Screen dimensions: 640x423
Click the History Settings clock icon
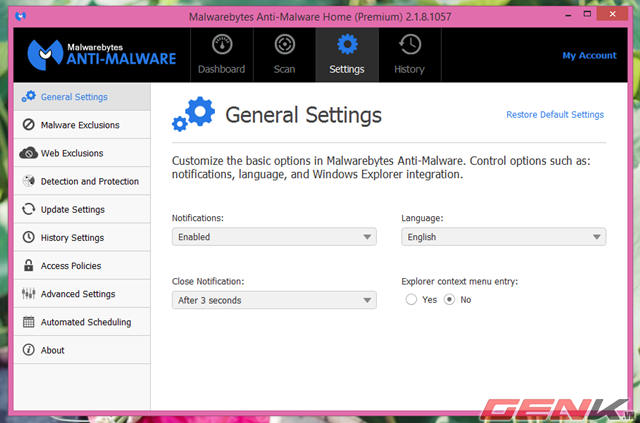click(x=29, y=237)
